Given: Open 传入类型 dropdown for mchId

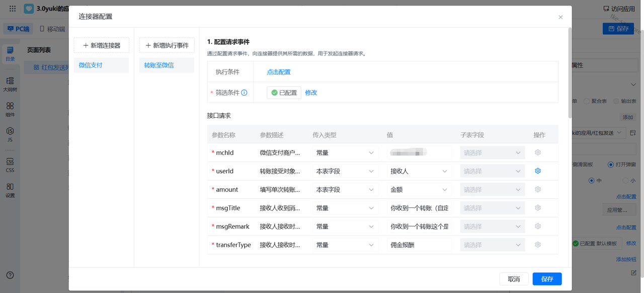Looking at the screenshot, I should [x=345, y=153].
